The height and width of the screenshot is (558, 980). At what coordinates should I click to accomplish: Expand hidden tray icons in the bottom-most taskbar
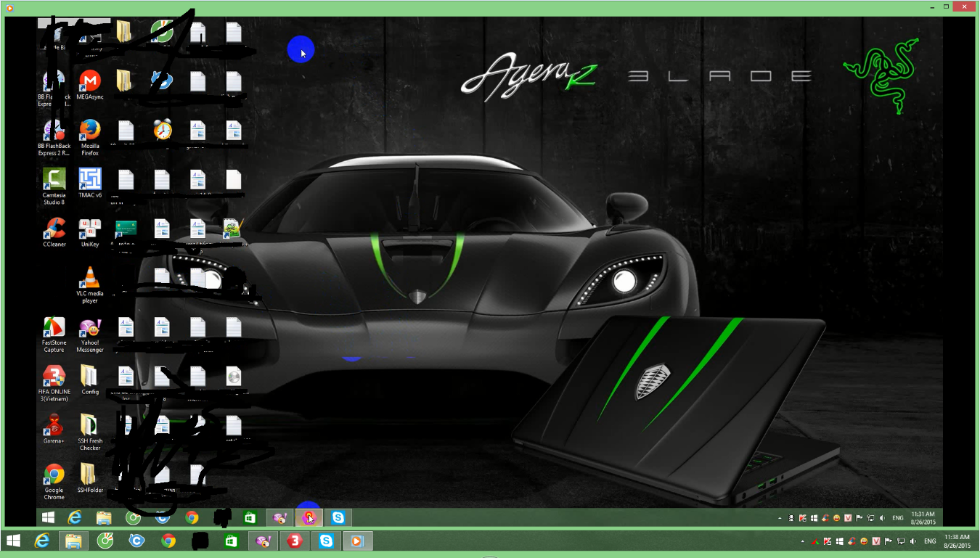[803, 541]
